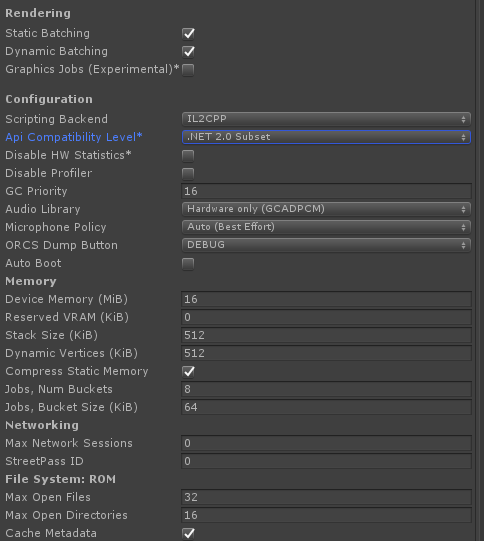Click the ORCS Dump Button label

click(x=61, y=245)
